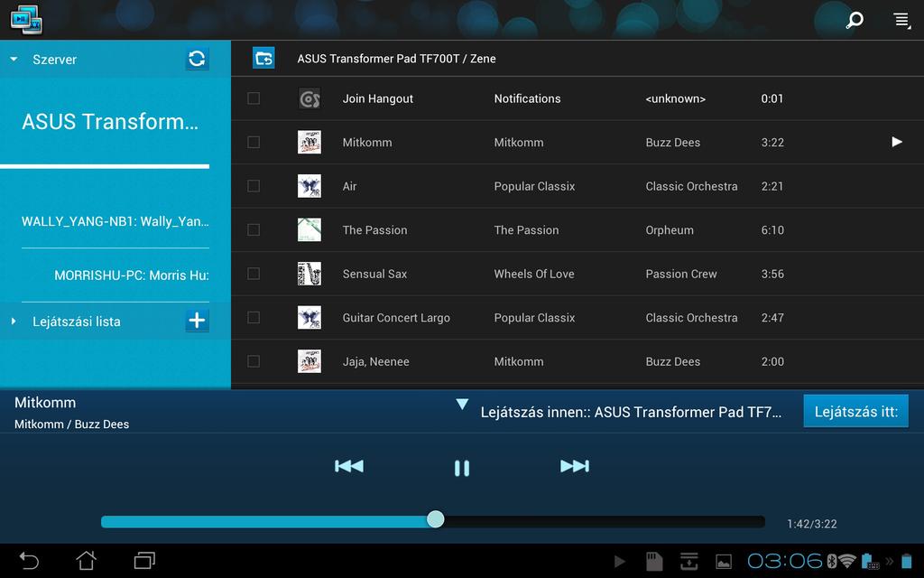Add a new Lejátszási lista with plus icon

pyautogui.click(x=197, y=321)
